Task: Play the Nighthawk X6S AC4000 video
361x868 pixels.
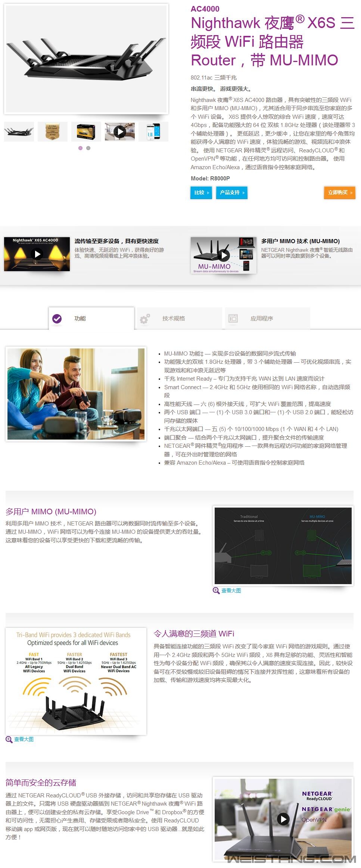Action: point(37,254)
